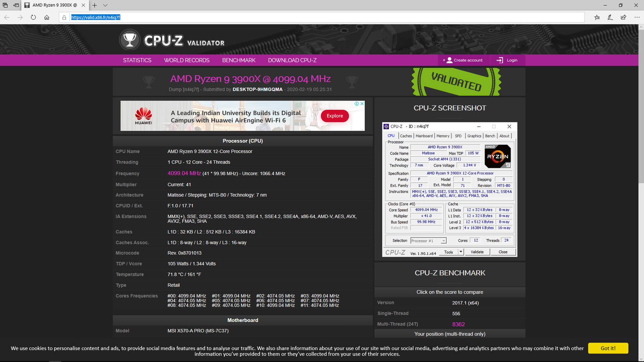Image resolution: width=644 pixels, height=362 pixels.
Task: Click the Rev. 0x8701013 microcode value
Action: click(x=184, y=253)
